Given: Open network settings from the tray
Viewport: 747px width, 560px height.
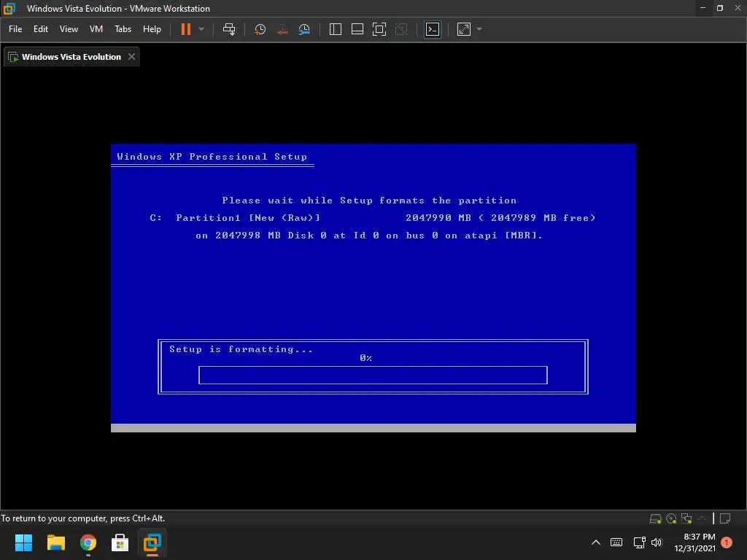Looking at the screenshot, I should (x=639, y=542).
